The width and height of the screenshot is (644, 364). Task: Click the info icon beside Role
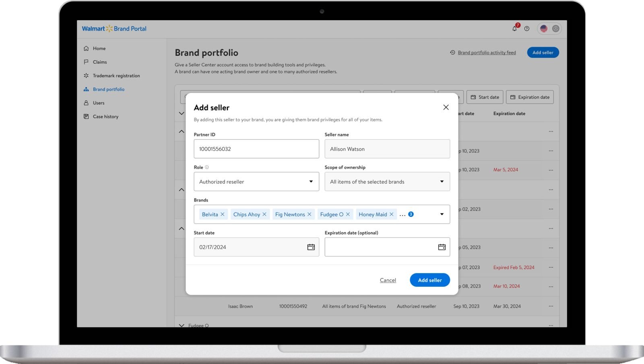(207, 167)
